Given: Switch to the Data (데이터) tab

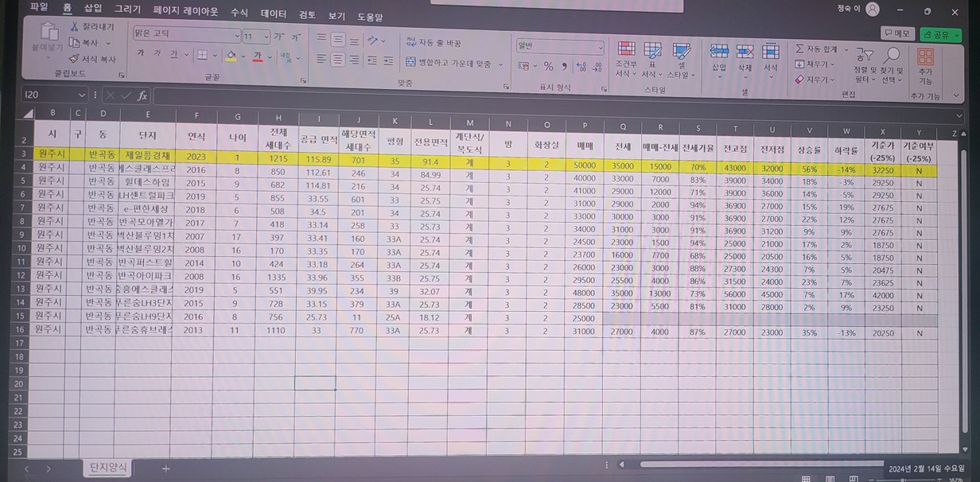Looking at the screenshot, I should [274, 14].
